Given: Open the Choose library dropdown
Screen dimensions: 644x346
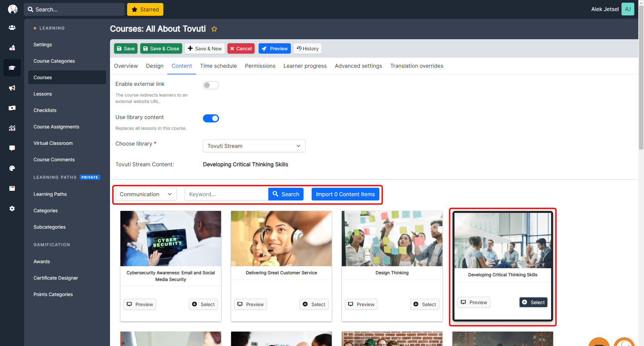Looking at the screenshot, I should 254,146.
